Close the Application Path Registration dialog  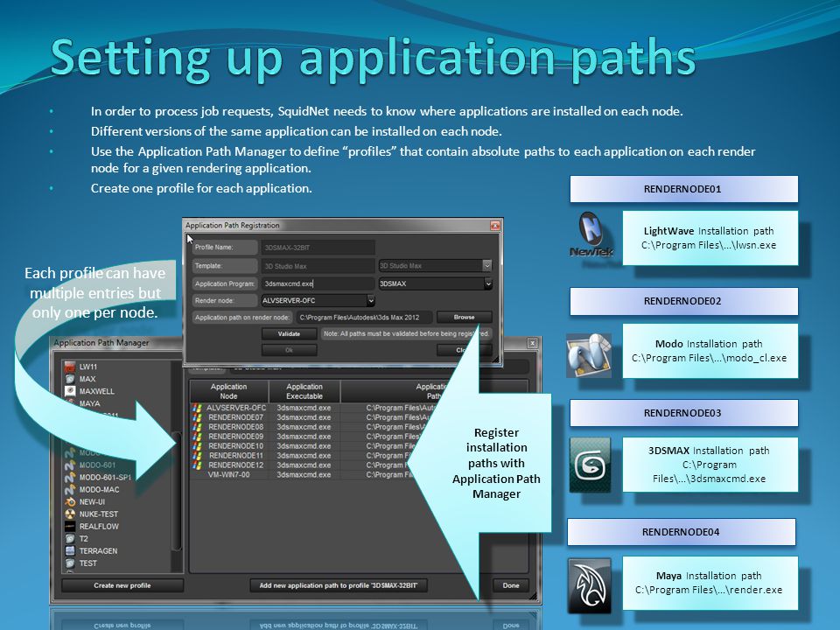pos(495,226)
